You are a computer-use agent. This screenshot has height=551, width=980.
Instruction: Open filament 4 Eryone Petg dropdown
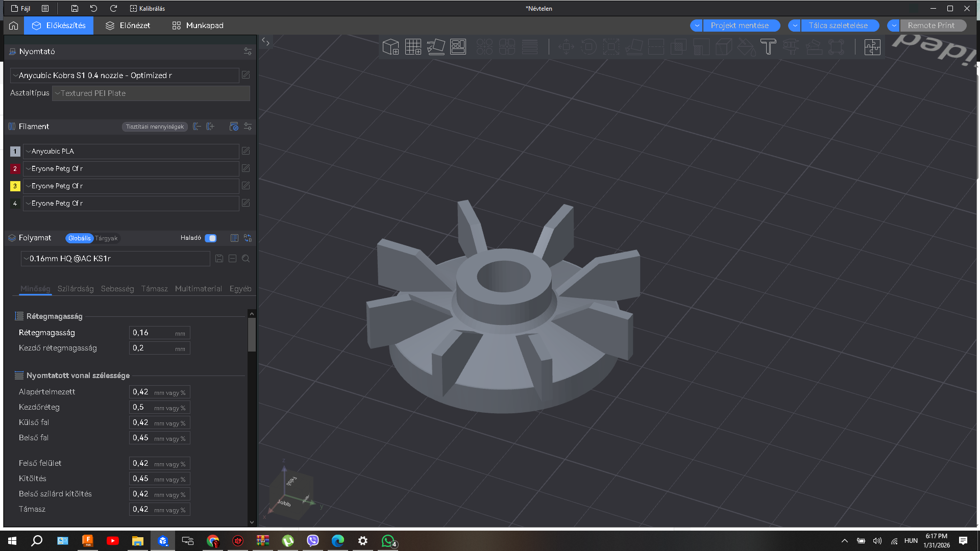pyautogui.click(x=131, y=203)
